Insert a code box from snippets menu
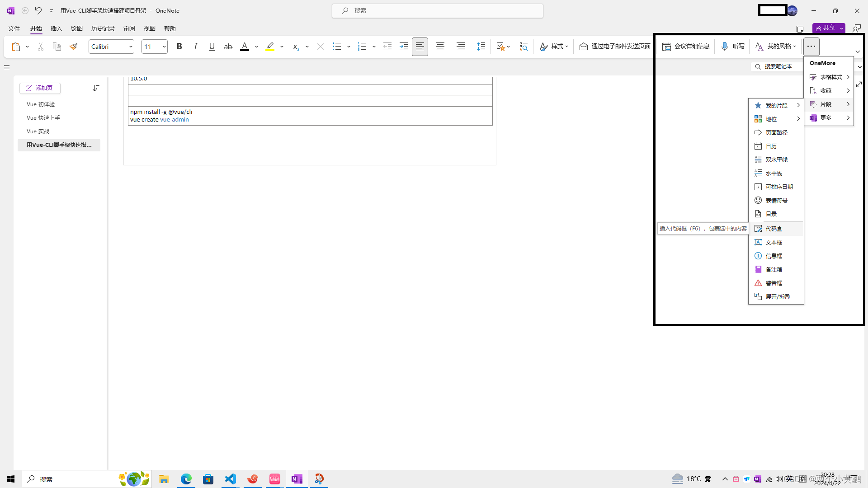 (x=774, y=229)
